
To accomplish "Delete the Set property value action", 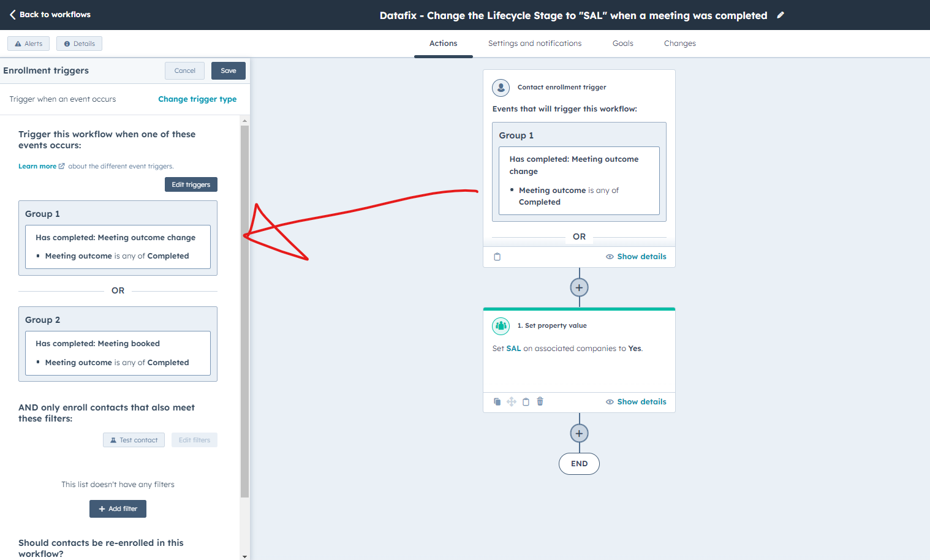I will click(540, 401).
